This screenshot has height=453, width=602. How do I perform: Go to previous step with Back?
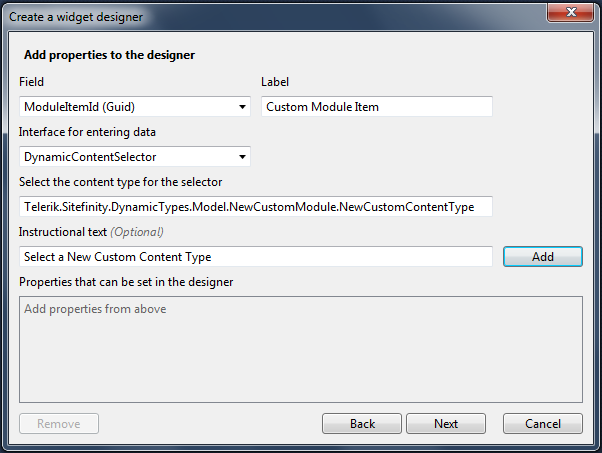pyautogui.click(x=362, y=424)
